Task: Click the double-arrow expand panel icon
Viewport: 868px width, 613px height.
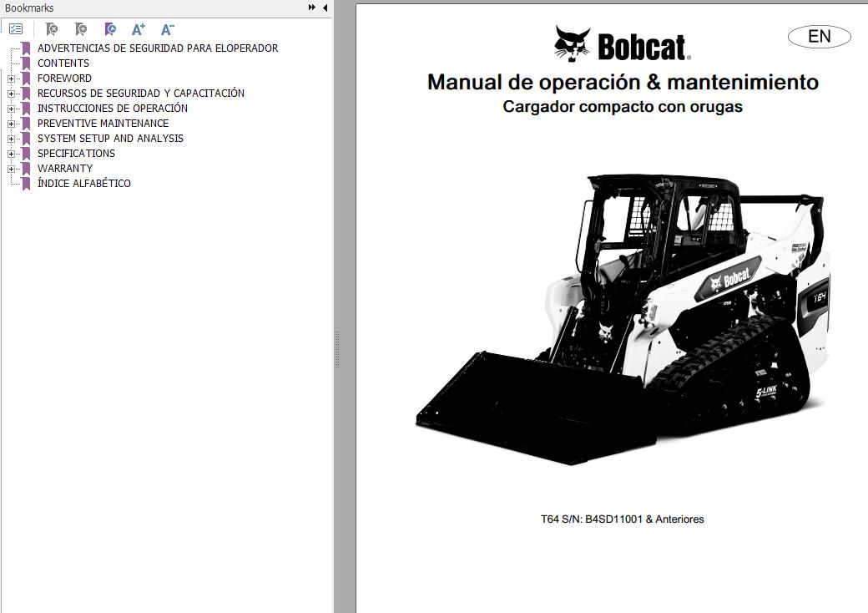Action: [312, 8]
